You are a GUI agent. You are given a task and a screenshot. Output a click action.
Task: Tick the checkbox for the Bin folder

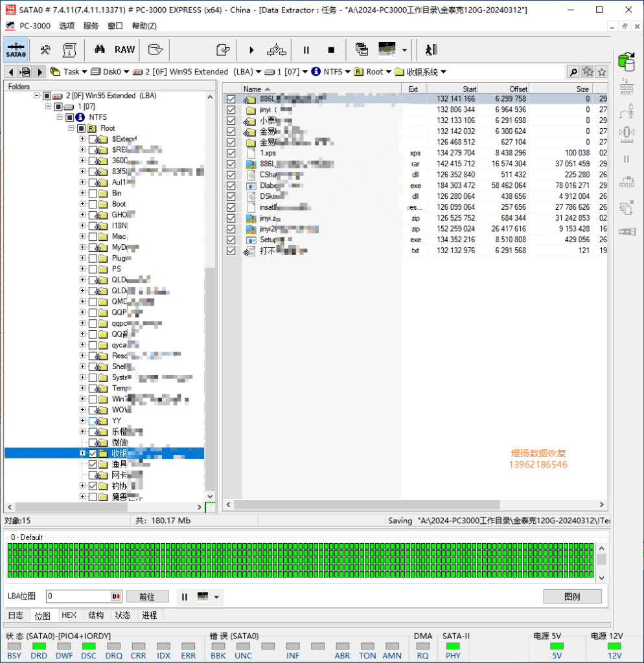(93, 193)
